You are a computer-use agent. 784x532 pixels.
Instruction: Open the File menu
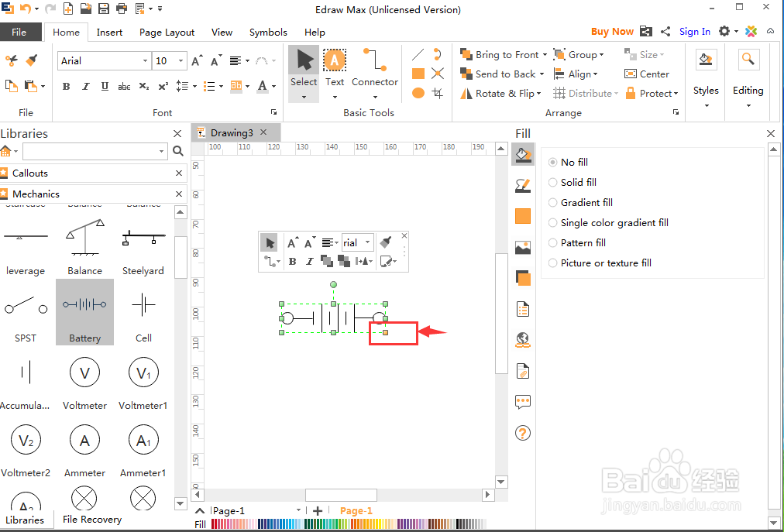19,32
